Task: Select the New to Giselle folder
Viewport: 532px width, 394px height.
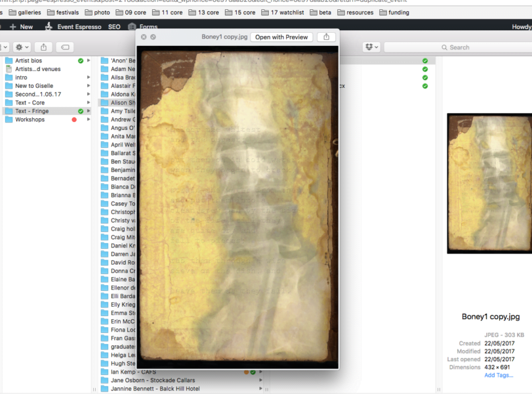Action: pos(34,86)
